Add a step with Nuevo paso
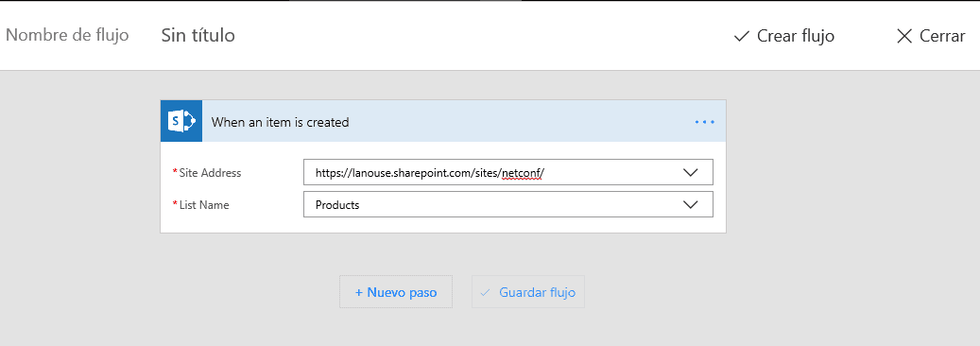The height and width of the screenshot is (346, 980). point(396,291)
